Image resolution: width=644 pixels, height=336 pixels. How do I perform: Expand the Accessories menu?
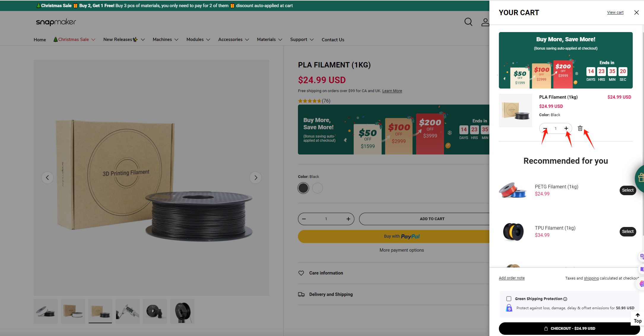[x=234, y=40]
